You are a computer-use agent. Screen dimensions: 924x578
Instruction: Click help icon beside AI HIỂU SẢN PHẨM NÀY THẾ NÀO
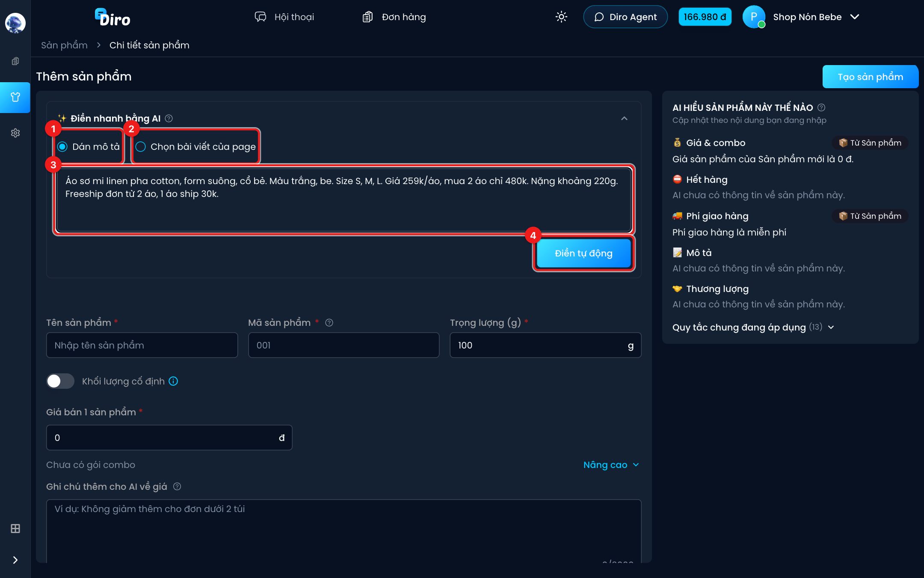coord(821,107)
